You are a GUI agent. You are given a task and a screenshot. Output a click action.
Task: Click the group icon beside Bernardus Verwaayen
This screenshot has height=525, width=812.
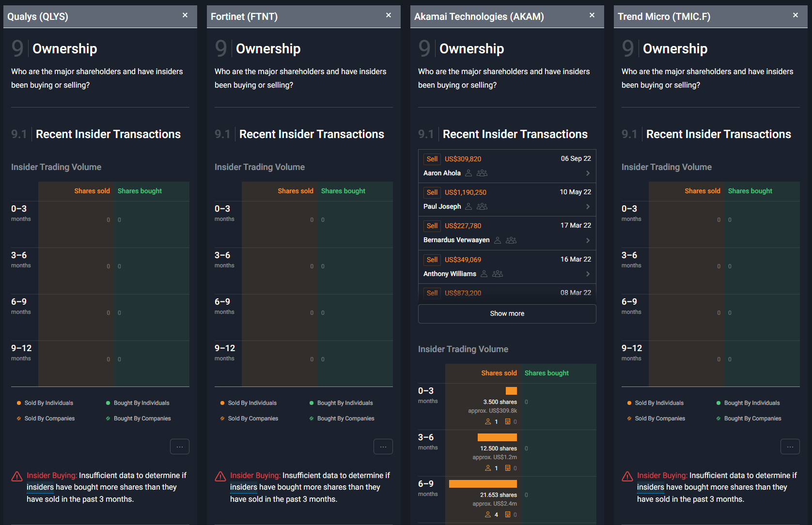pos(511,240)
